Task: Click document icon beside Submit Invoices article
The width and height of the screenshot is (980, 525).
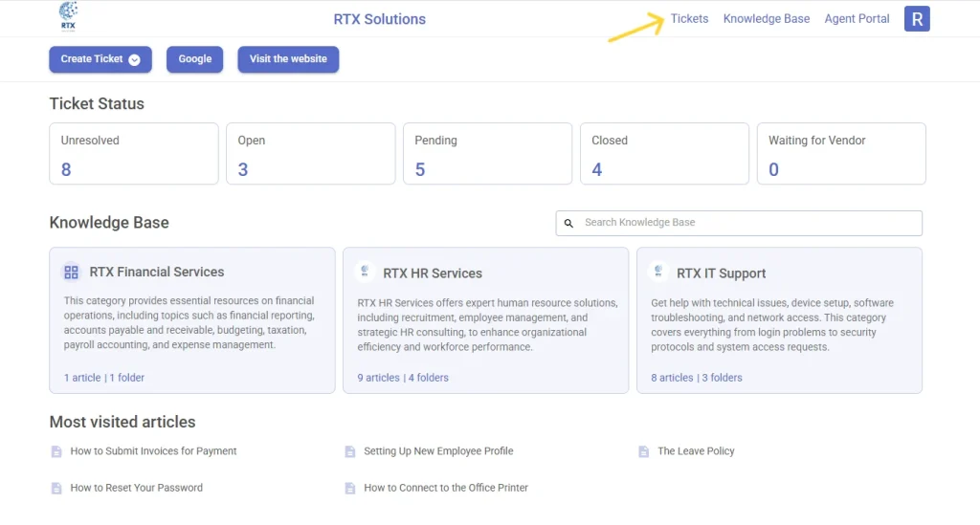Action: click(56, 451)
